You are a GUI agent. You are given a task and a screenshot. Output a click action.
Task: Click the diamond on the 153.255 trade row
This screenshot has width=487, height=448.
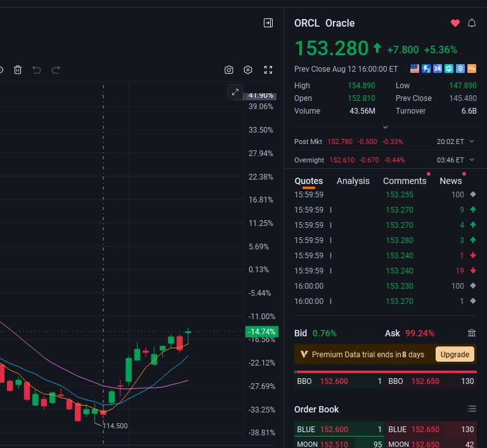click(472, 194)
